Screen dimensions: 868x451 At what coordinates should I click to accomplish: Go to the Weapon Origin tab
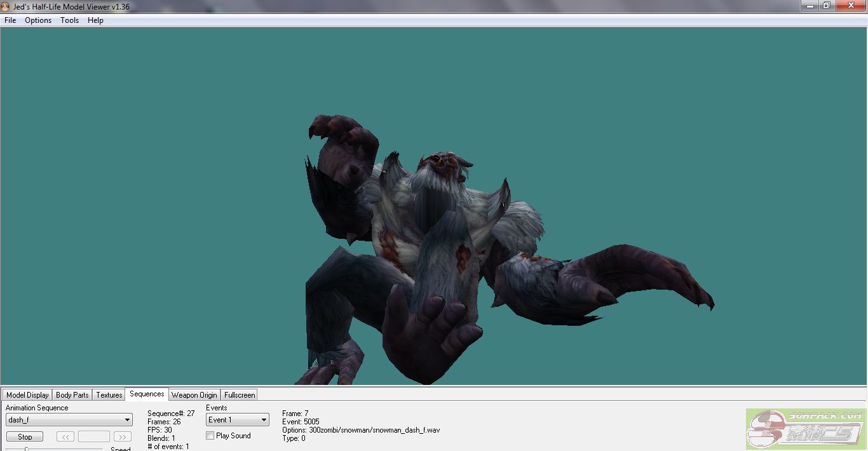[x=194, y=395]
